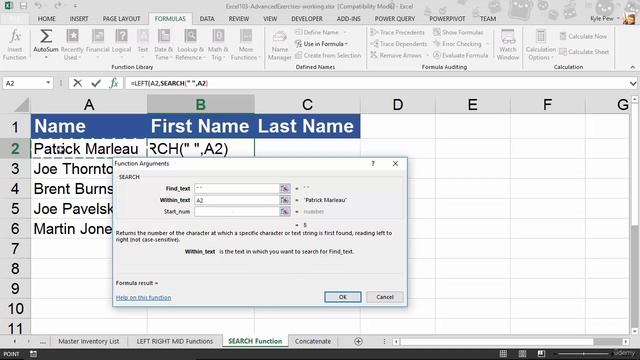640x360 pixels.
Task: Click Calculate Sheet
Action: pyautogui.click(x=584, y=52)
